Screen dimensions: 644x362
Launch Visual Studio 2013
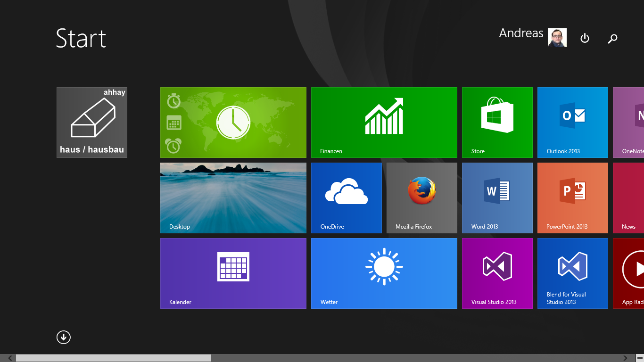point(497,273)
